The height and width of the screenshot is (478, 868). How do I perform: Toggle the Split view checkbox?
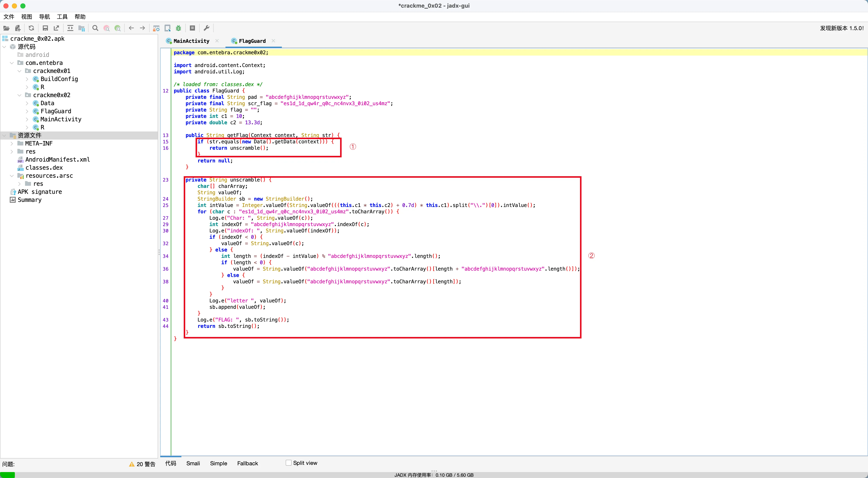click(288, 463)
